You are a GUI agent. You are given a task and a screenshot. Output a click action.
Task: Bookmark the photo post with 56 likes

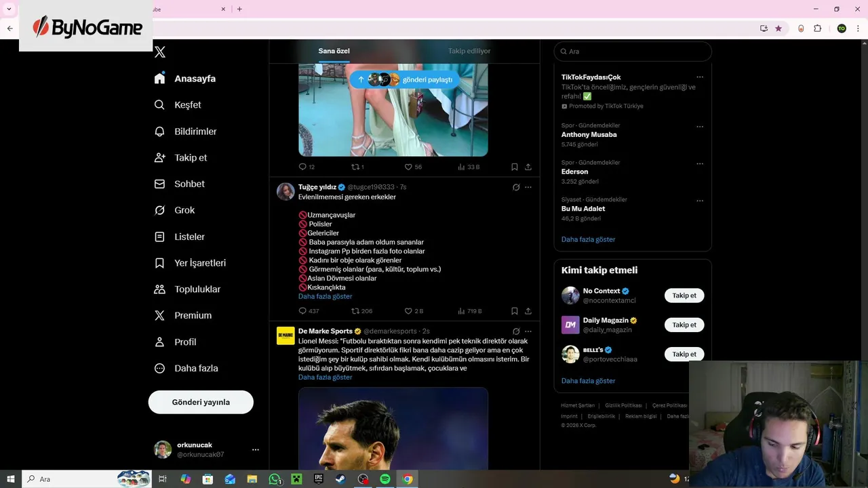point(515,167)
